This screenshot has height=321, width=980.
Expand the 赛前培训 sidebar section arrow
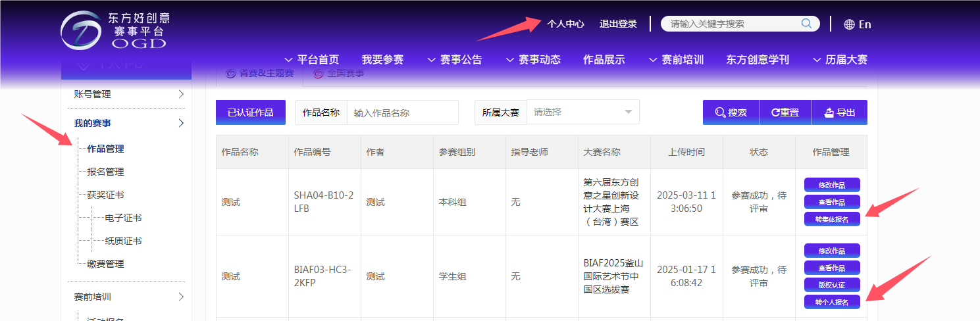pos(181,297)
